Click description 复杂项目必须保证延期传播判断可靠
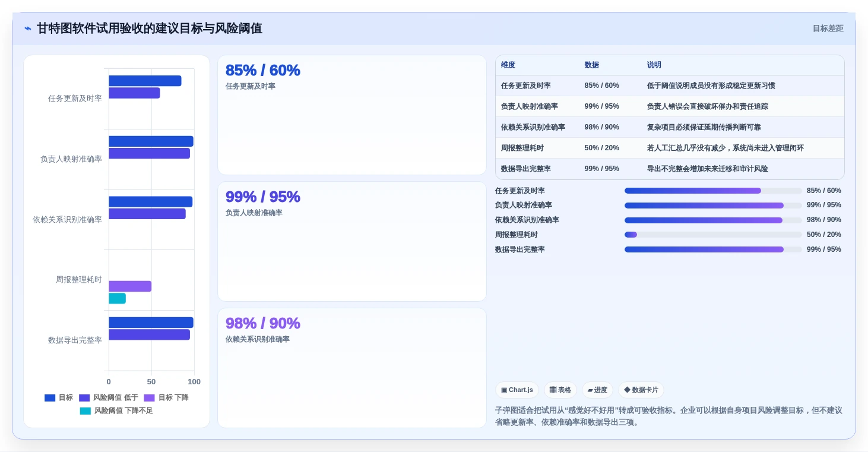The image size is (868, 452). (704, 127)
